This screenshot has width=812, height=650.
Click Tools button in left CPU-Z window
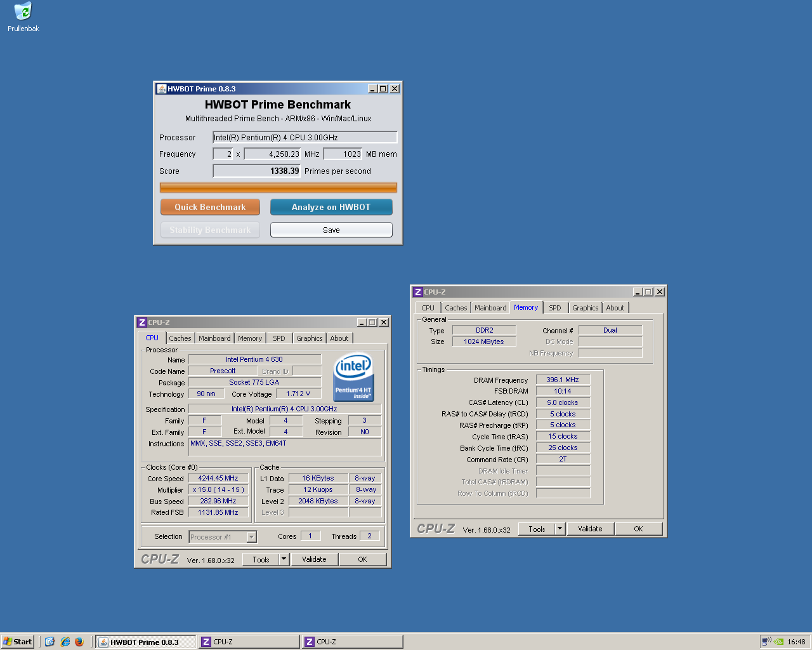click(261, 559)
